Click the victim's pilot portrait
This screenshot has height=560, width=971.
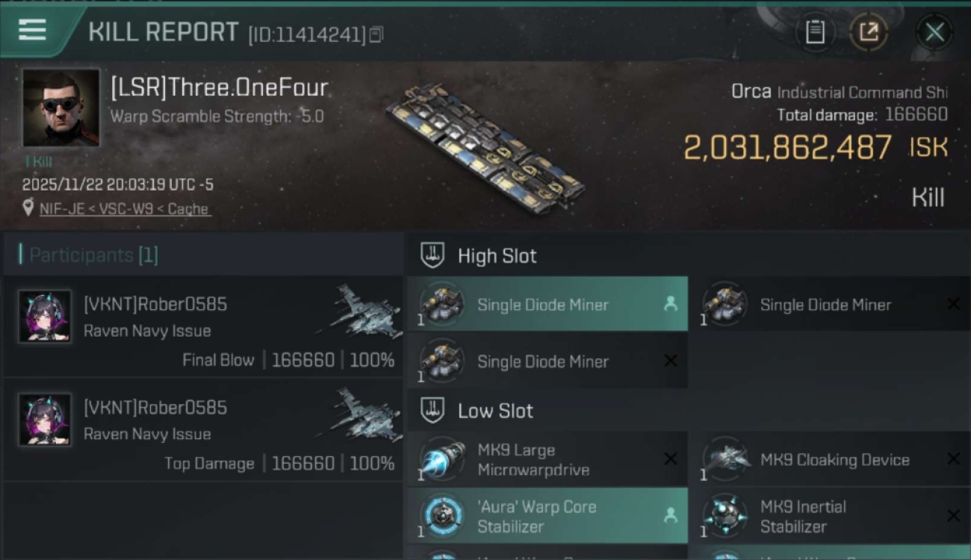tap(61, 108)
